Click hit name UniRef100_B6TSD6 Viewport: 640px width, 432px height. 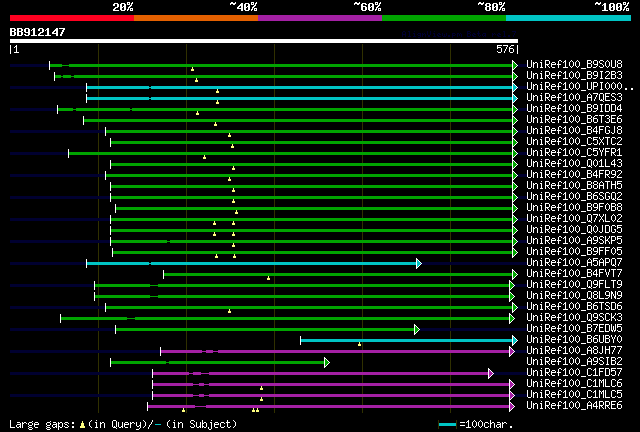click(x=574, y=307)
